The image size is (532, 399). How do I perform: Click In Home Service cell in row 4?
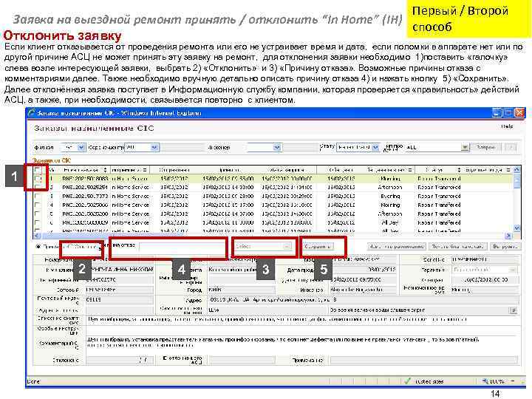tap(130, 205)
